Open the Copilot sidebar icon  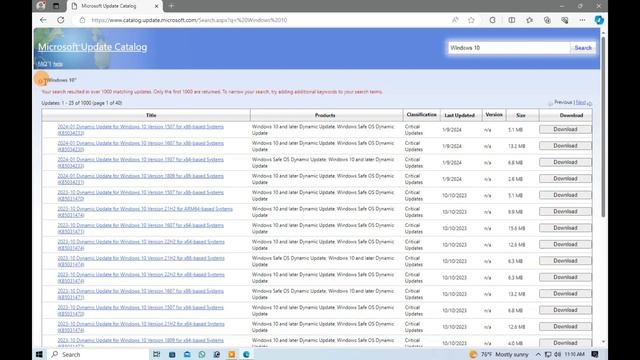[x=599, y=20]
